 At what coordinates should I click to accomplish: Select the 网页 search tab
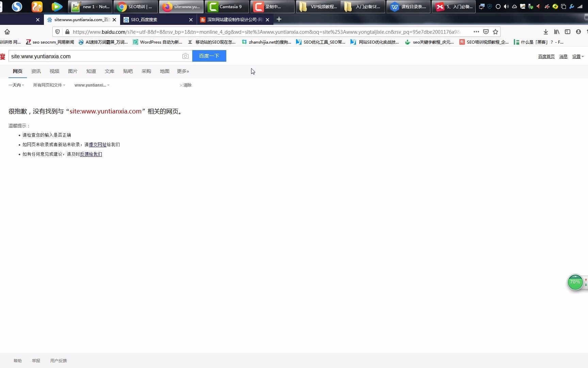pos(18,71)
